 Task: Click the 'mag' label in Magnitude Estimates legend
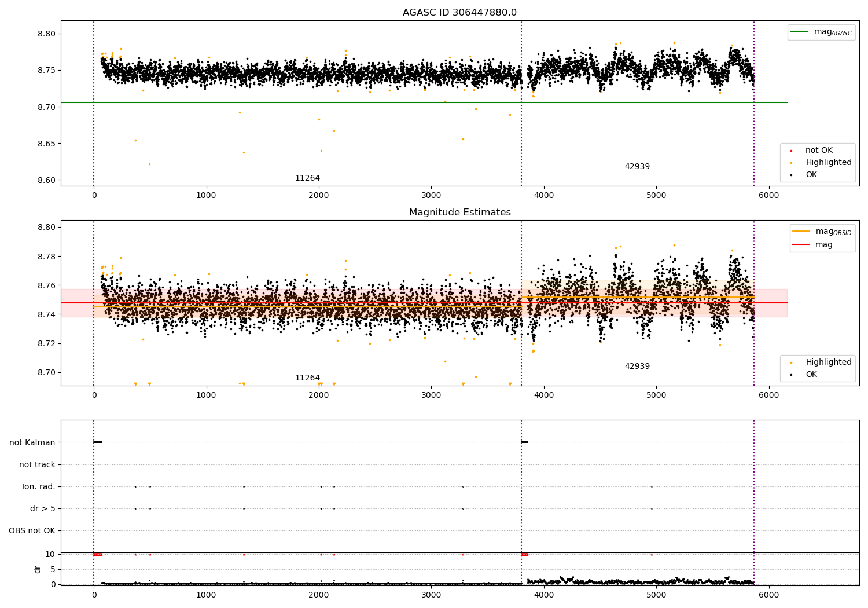pyautogui.click(x=824, y=245)
